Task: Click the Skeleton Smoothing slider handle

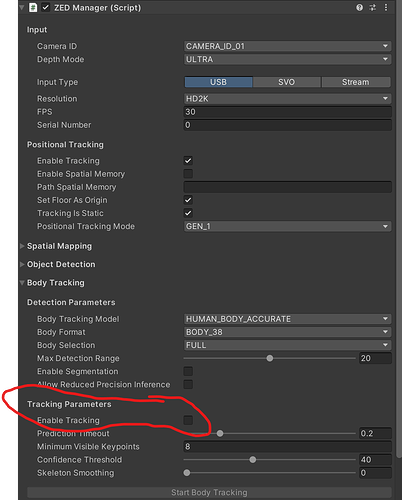Action: coord(187,473)
